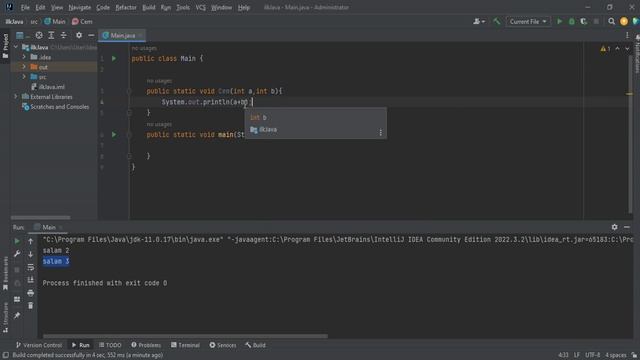Click the Build Project hammer icon

(x=496, y=22)
